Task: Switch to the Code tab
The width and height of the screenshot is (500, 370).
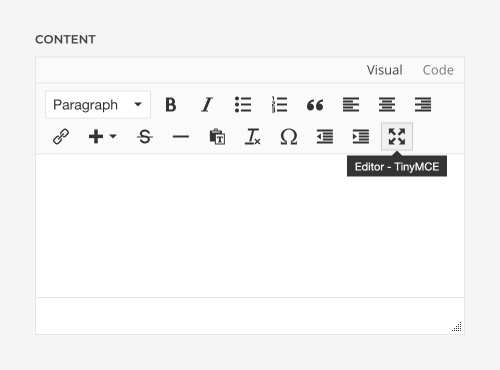Action: tap(438, 70)
